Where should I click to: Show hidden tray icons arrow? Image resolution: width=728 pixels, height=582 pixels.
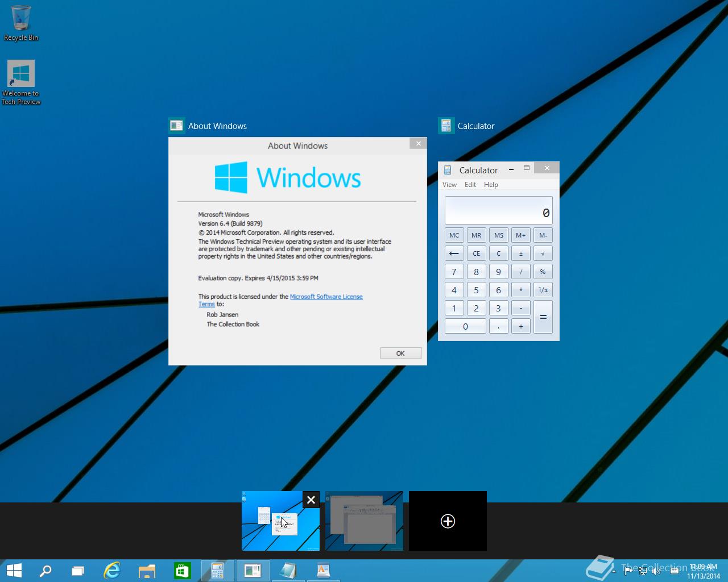click(x=614, y=571)
